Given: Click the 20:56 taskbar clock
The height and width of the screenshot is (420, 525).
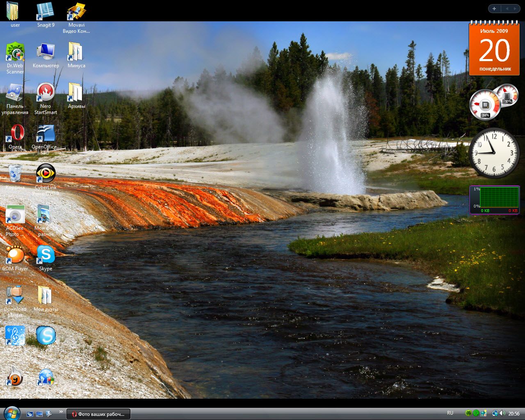Looking at the screenshot, I should [514, 414].
